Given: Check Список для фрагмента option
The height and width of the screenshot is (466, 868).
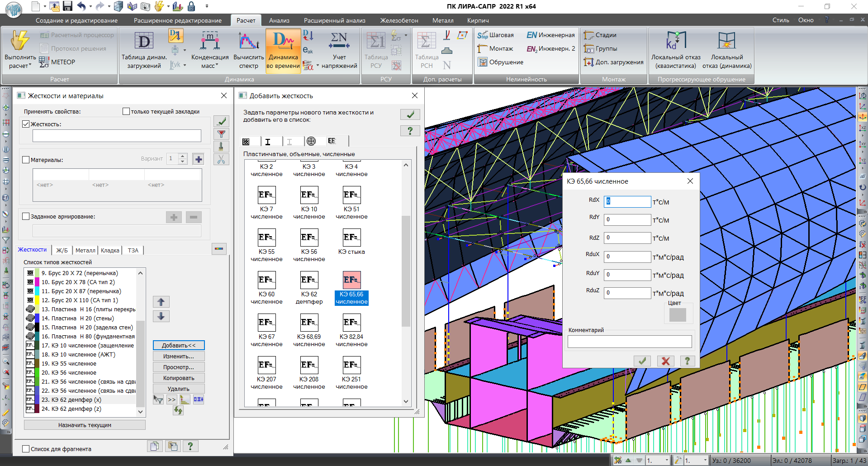Looking at the screenshot, I should pos(26,449).
